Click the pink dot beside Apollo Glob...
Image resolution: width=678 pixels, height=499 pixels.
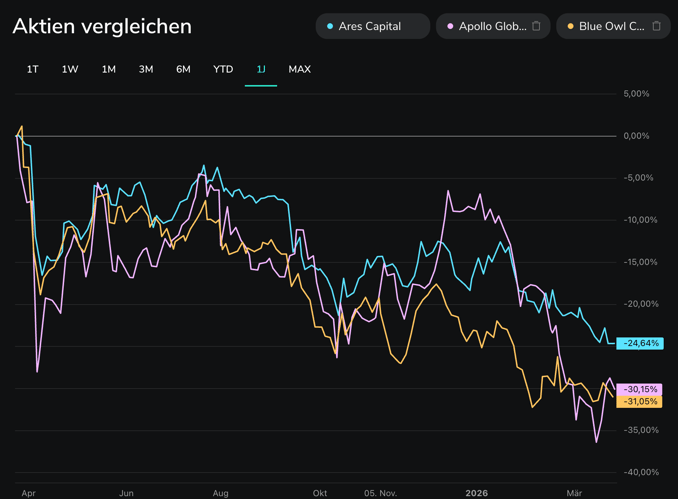click(x=451, y=26)
